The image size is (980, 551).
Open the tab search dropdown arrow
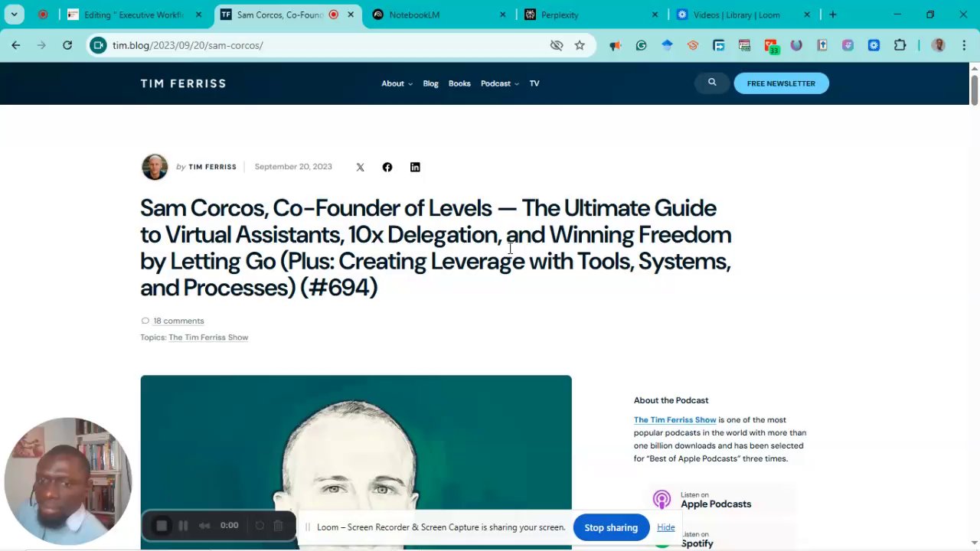click(x=14, y=15)
